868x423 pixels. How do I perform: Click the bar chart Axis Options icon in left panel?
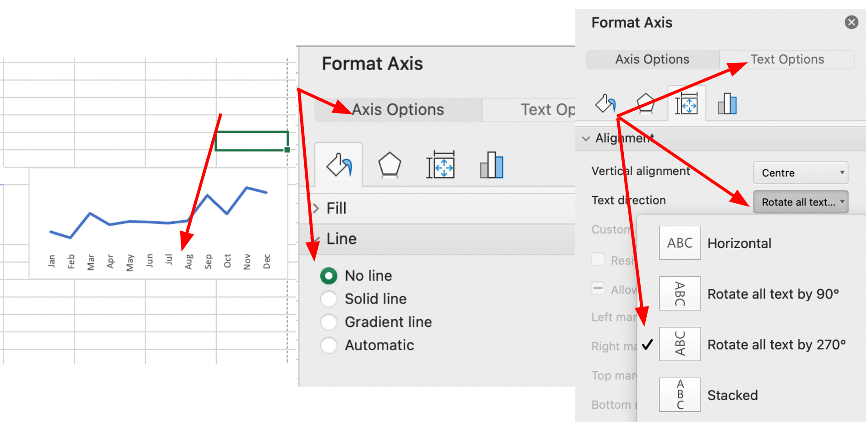click(492, 165)
